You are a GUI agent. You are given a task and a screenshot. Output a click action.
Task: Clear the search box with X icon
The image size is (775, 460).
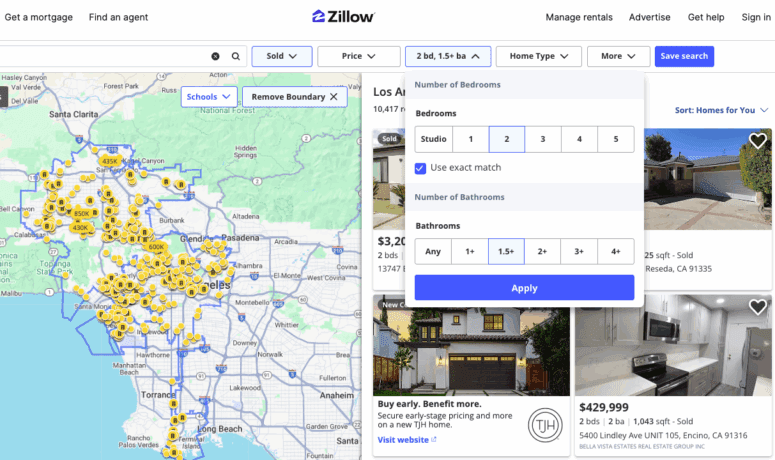(x=215, y=57)
